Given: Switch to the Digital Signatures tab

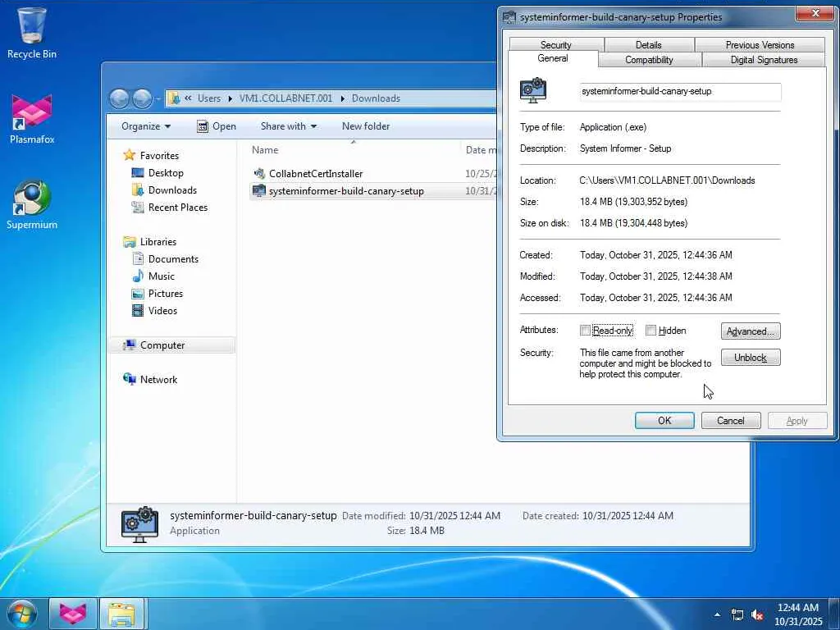Looking at the screenshot, I should coord(764,59).
